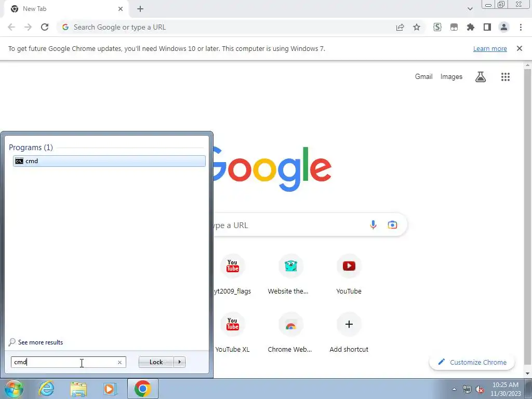Search by image with Google Lens

click(x=393, y=225)
